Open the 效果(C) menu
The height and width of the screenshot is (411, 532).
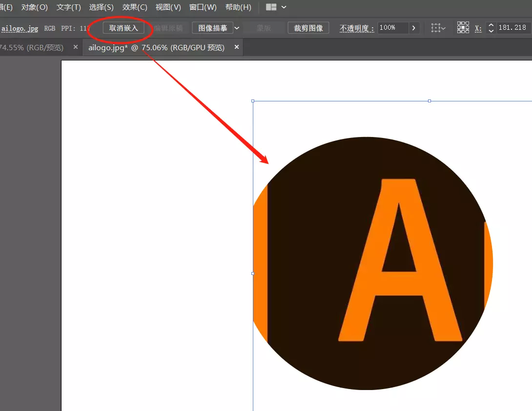pos(135,7)
